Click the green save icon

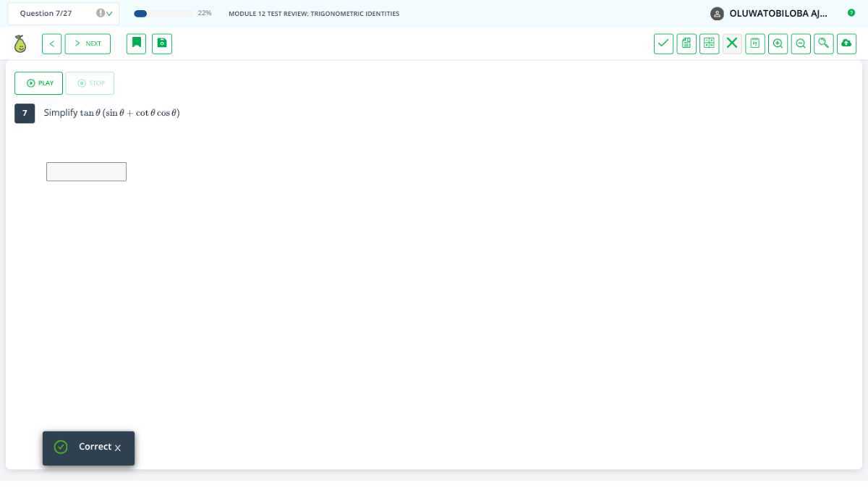162,43
